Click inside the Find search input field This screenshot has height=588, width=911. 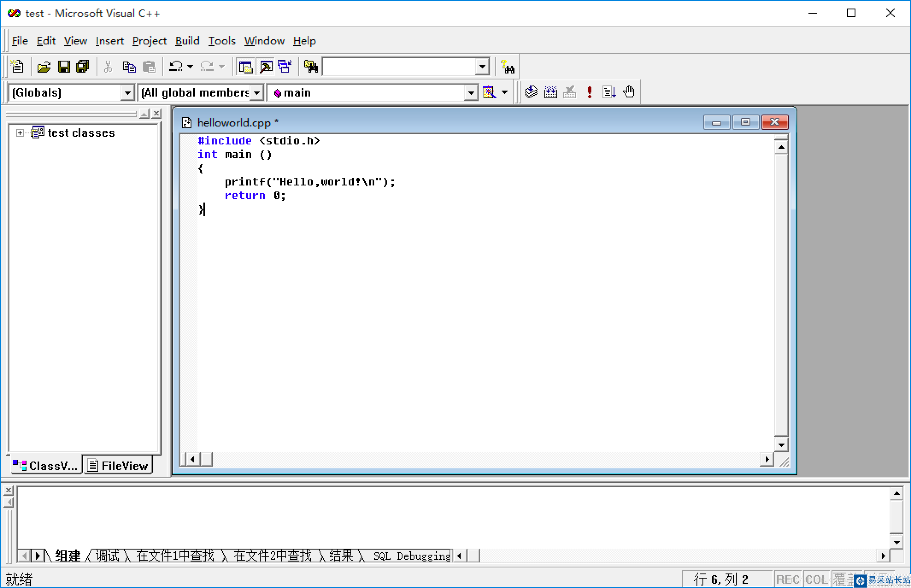(x=398, y=67)
